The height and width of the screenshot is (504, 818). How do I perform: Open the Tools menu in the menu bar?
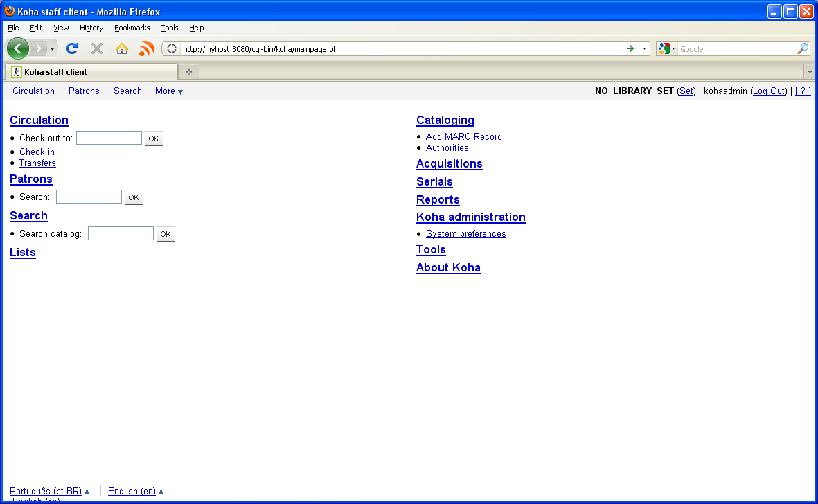[170, 28]
